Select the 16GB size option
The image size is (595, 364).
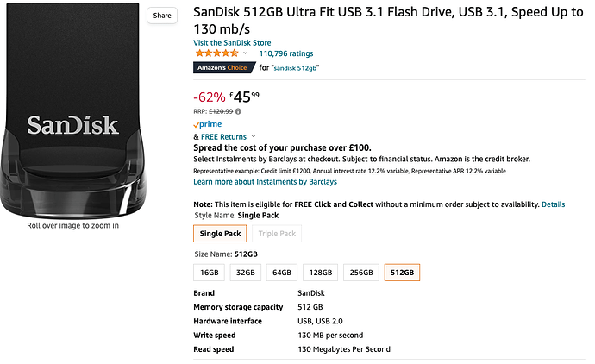[x=210, y=273]
